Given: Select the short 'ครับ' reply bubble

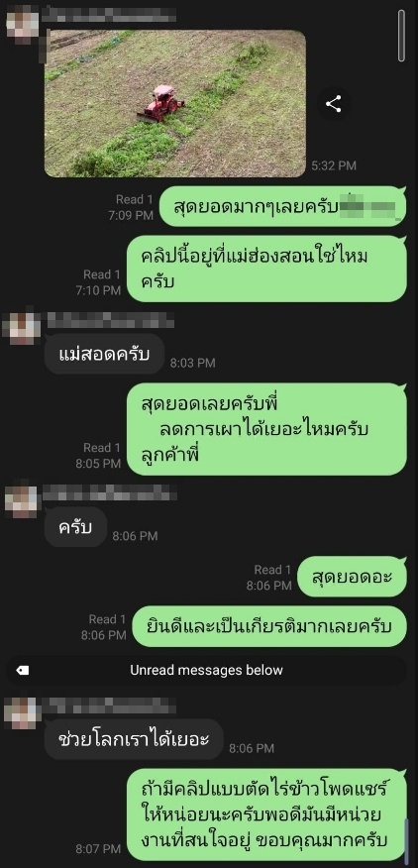Looking at the screenshot, I should [x=74, y=527].
